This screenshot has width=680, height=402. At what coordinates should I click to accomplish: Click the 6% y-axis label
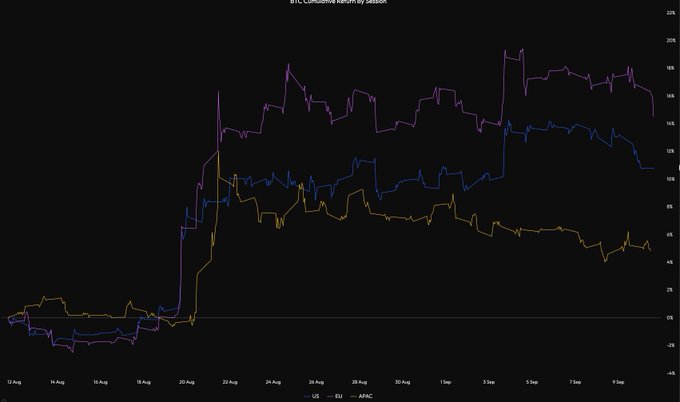pos(671,235)
